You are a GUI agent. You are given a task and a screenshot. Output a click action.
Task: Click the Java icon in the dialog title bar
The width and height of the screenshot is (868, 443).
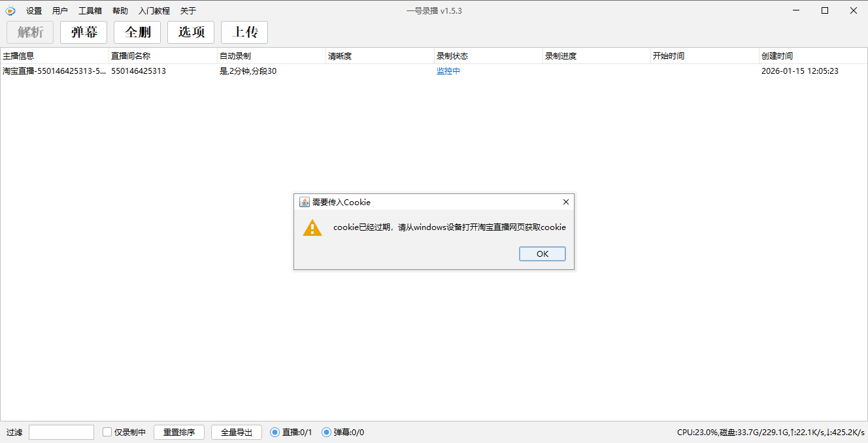pos(303,202)
